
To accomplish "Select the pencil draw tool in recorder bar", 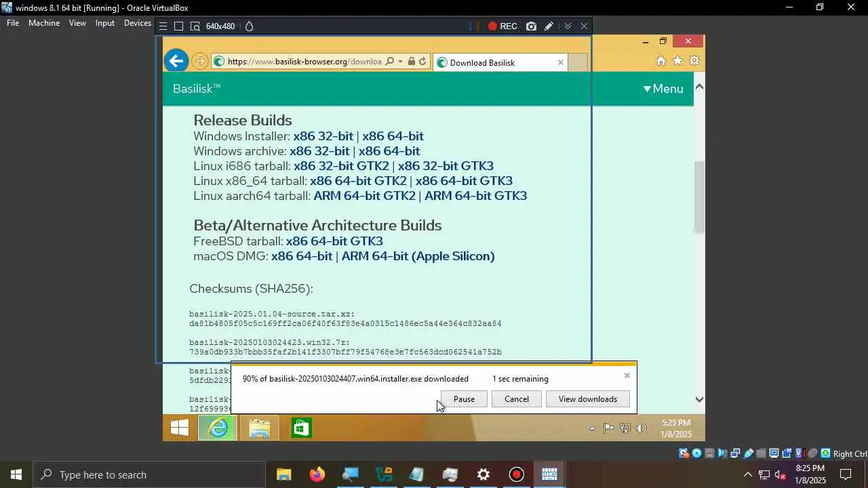I will tap(549, 26).
